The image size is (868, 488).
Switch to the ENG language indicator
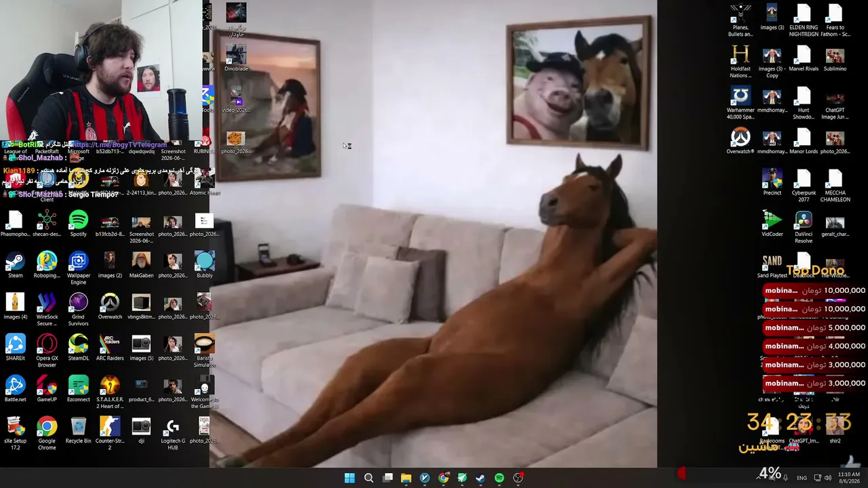(x=802, y=478)
